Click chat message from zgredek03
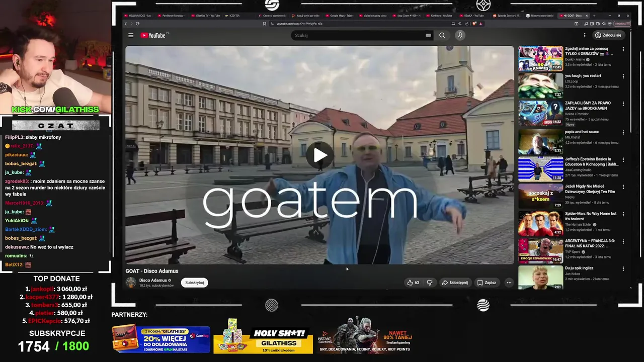Screen dimensions: 644x362 [x=55, y=187]
